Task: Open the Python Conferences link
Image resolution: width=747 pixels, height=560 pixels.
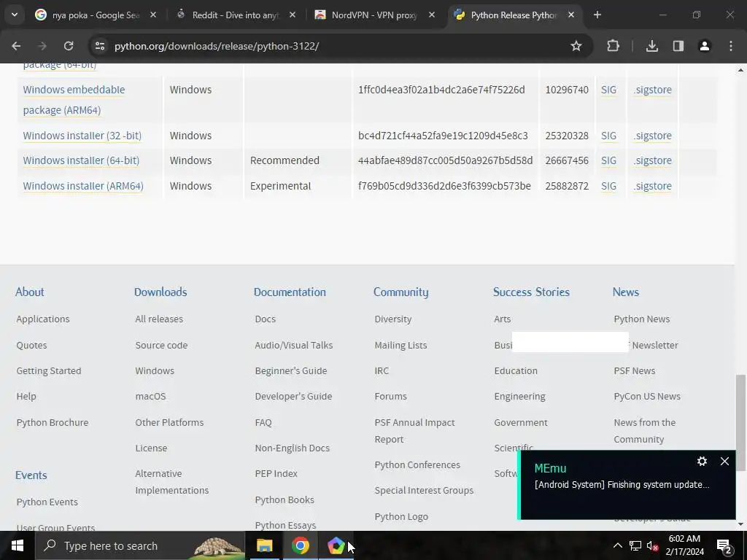Action: click(x=417, y=464)
